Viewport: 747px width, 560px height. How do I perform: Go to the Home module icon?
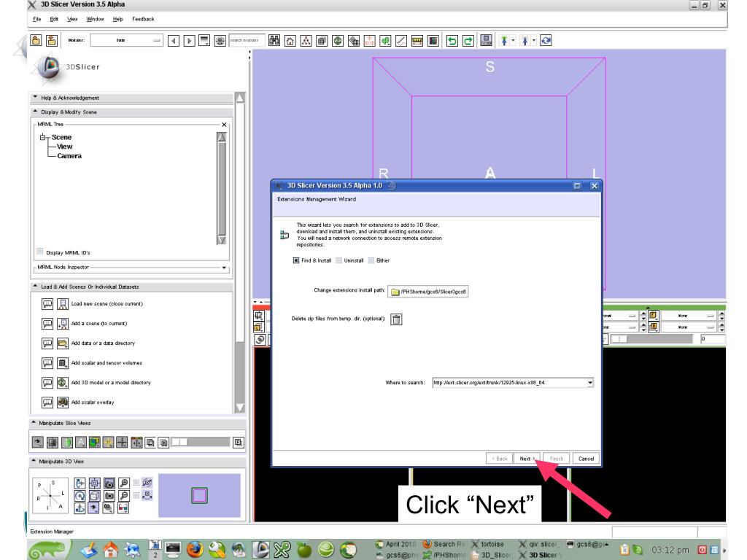click(x=290, y=41)
